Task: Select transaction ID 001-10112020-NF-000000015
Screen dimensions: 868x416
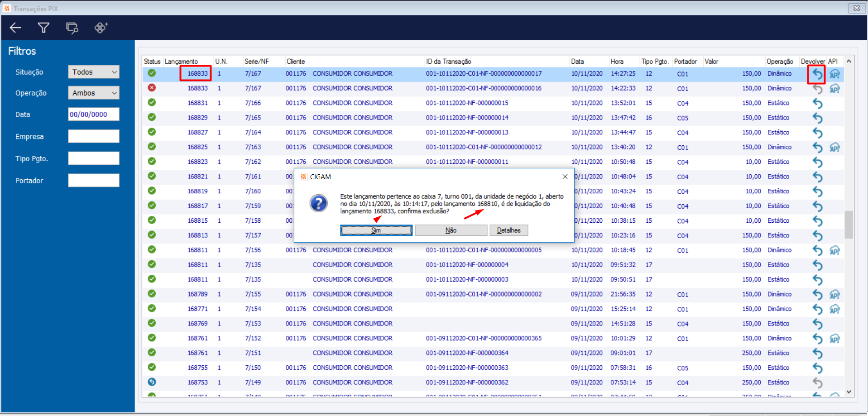Action: 467,103
